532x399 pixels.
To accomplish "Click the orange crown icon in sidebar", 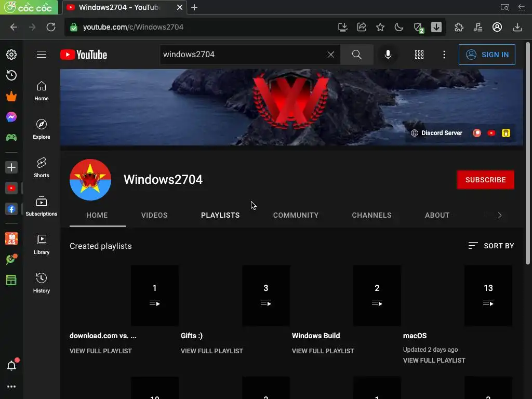I will 11,96.
